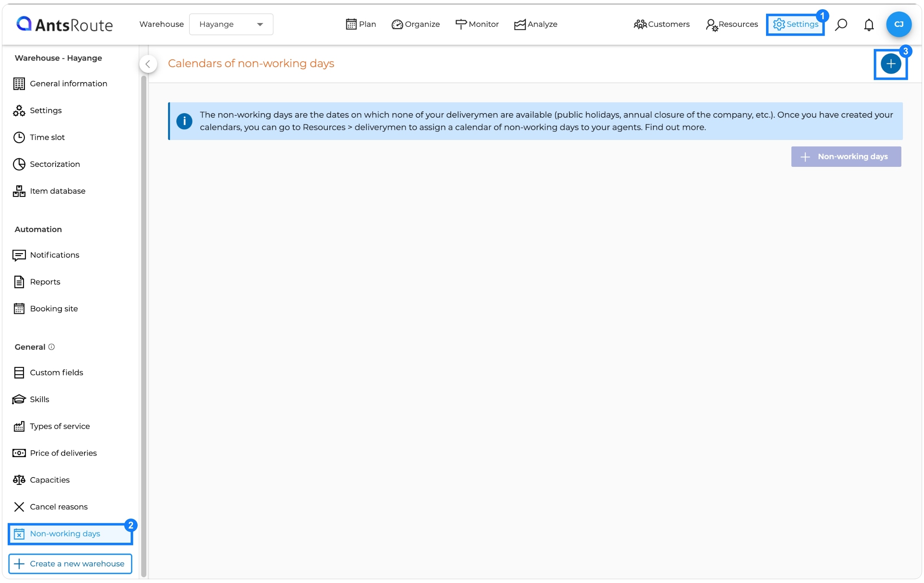Viewport: 924px width, 583px height.
Task: Click the blue plus add calendar button
Action: [891, 64]
